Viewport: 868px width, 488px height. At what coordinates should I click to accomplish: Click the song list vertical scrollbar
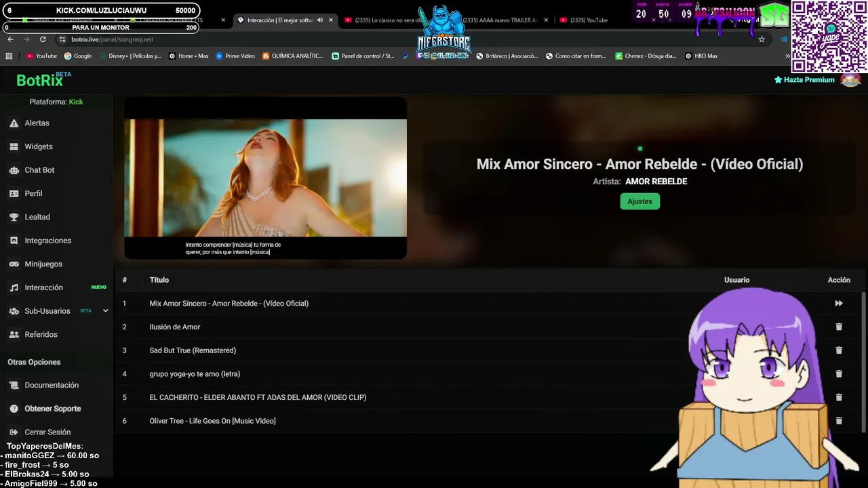tap(863, 361)
